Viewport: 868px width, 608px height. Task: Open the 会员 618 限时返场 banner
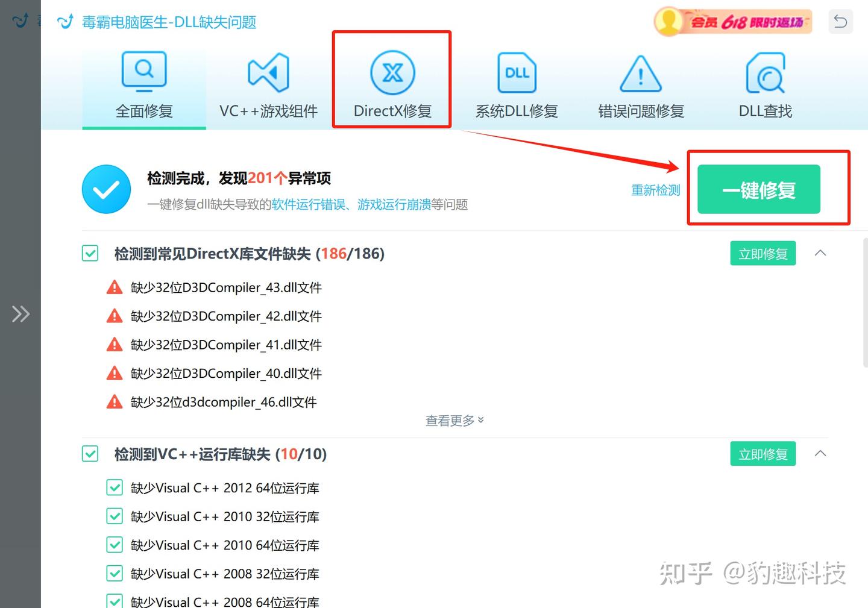tap(733, 22)
